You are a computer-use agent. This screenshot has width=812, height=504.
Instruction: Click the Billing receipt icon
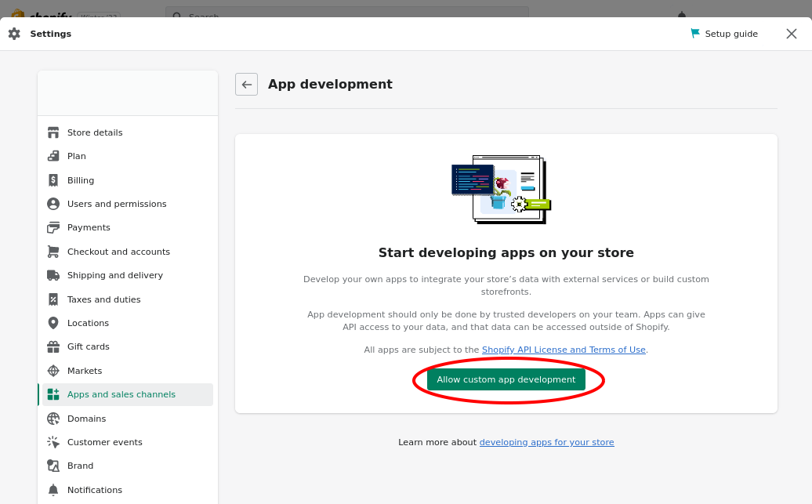point(53,180)
